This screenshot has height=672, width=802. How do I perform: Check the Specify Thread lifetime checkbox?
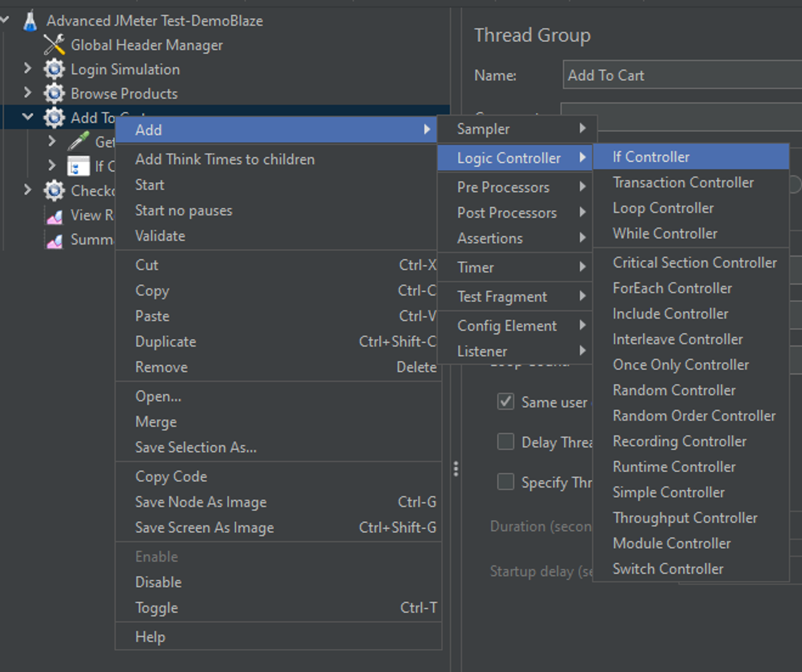tap(505, 482)
